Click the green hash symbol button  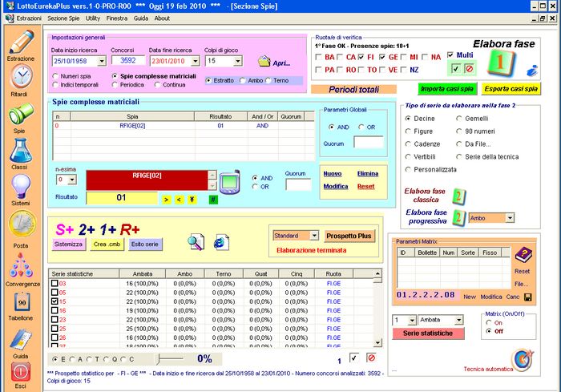pyautogui.click(x=213, y=200)
